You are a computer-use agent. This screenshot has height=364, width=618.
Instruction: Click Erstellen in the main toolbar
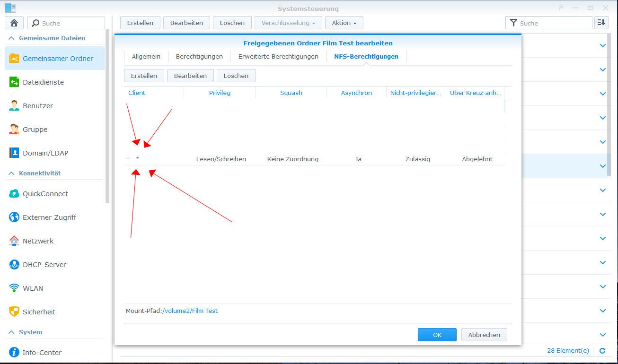140,23
